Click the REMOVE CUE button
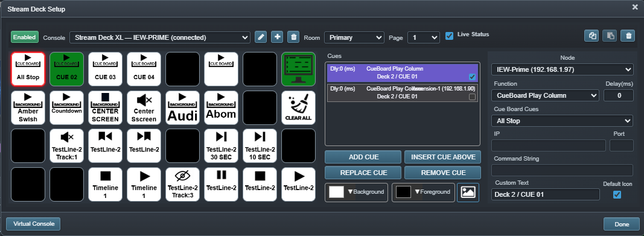 (442, 173)
